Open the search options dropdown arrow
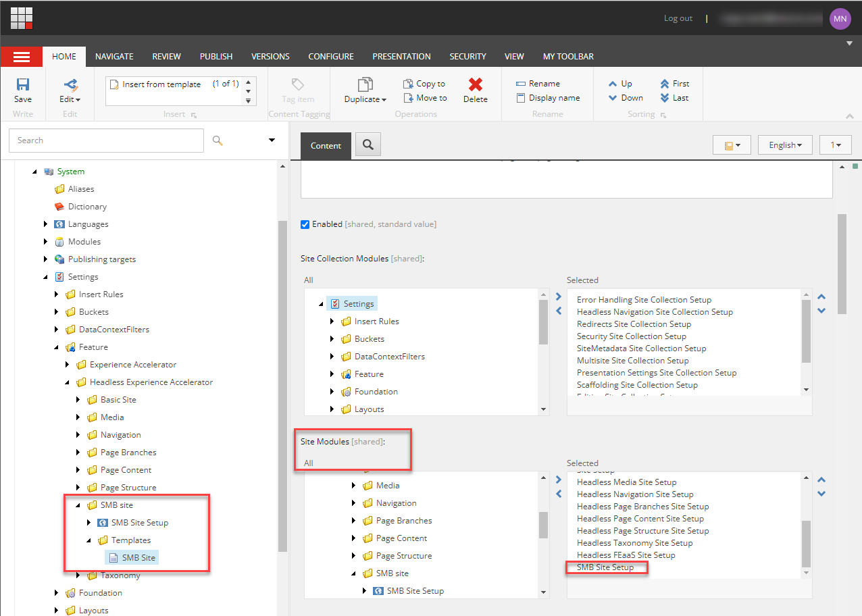 coord(272,140)
